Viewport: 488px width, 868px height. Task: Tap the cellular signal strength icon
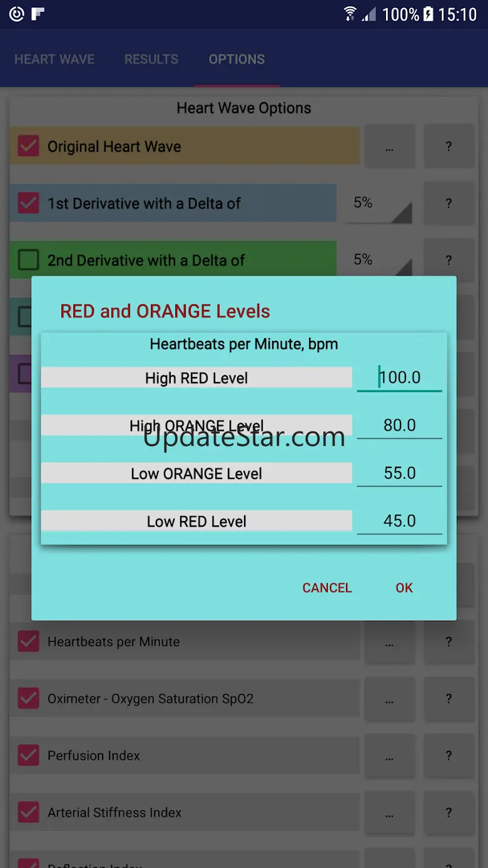point(370,14)
